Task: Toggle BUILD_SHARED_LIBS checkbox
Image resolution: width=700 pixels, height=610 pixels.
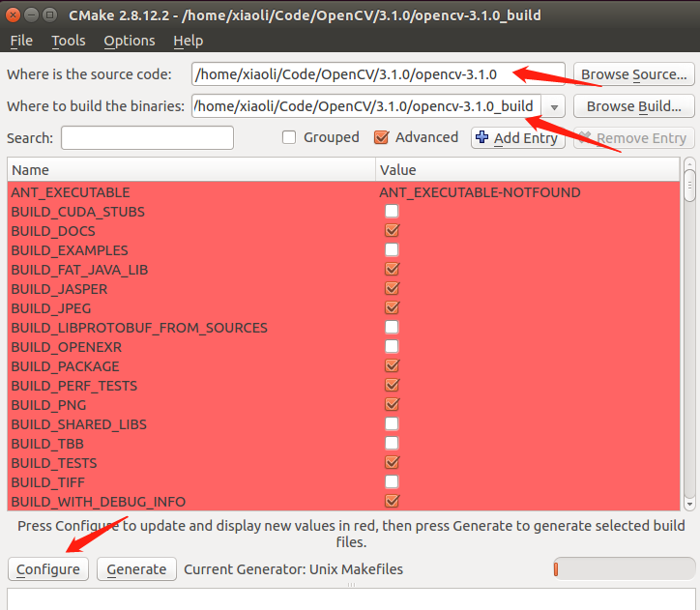Action: coord(392,423)
